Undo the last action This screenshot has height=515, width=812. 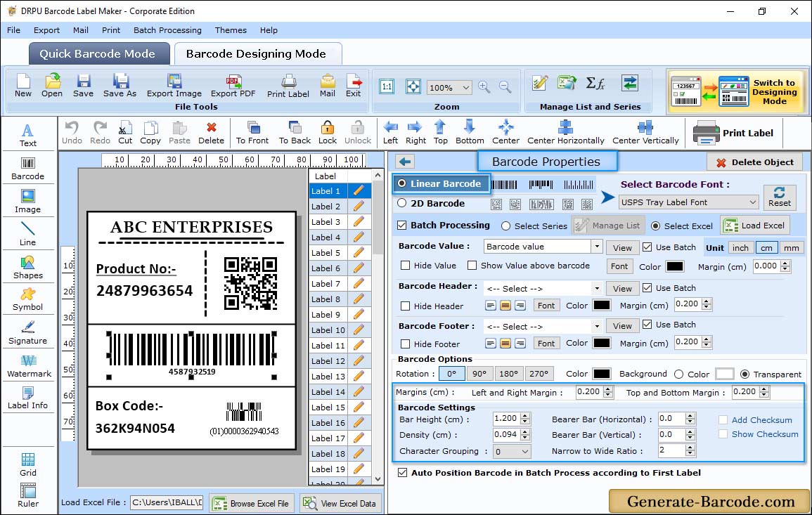click(72, 133)
